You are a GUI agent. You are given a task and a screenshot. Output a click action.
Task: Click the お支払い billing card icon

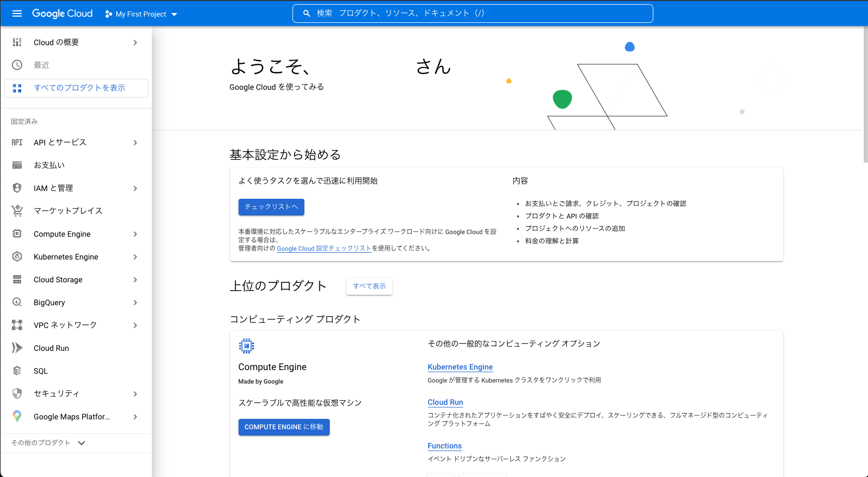tap(17, 165)
